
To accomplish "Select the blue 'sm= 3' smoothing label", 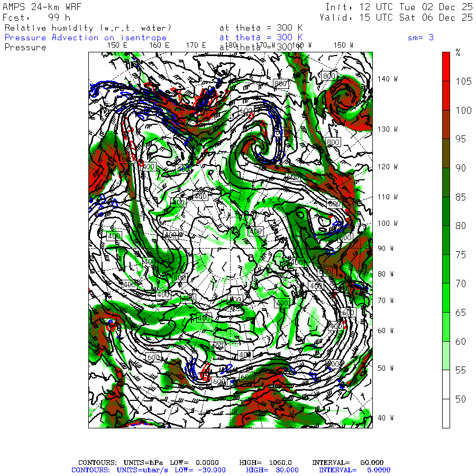I will pyautogui.click(x=420, y=38).
